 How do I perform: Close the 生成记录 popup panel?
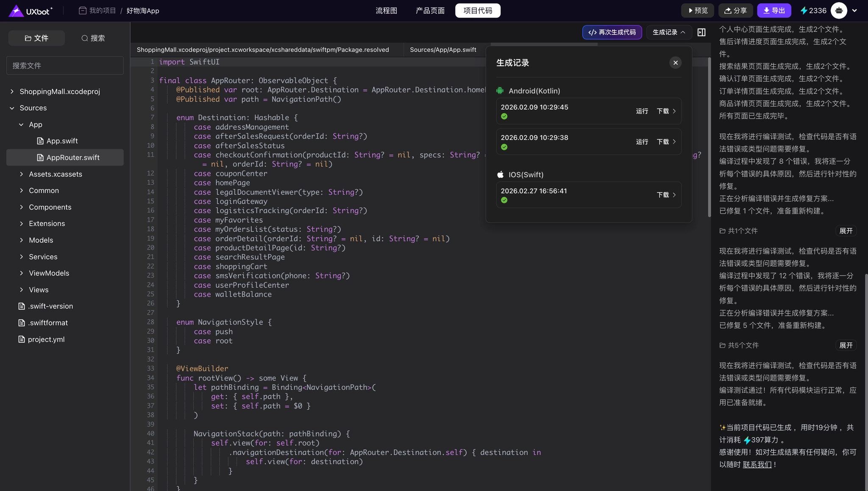(675, 63)
